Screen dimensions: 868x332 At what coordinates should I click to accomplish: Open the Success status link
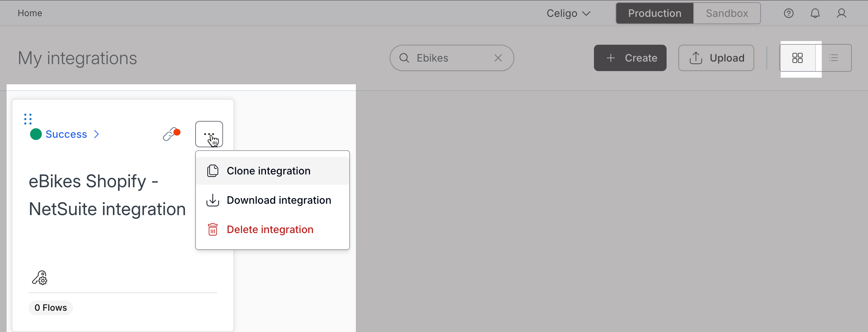click(66, 134)
